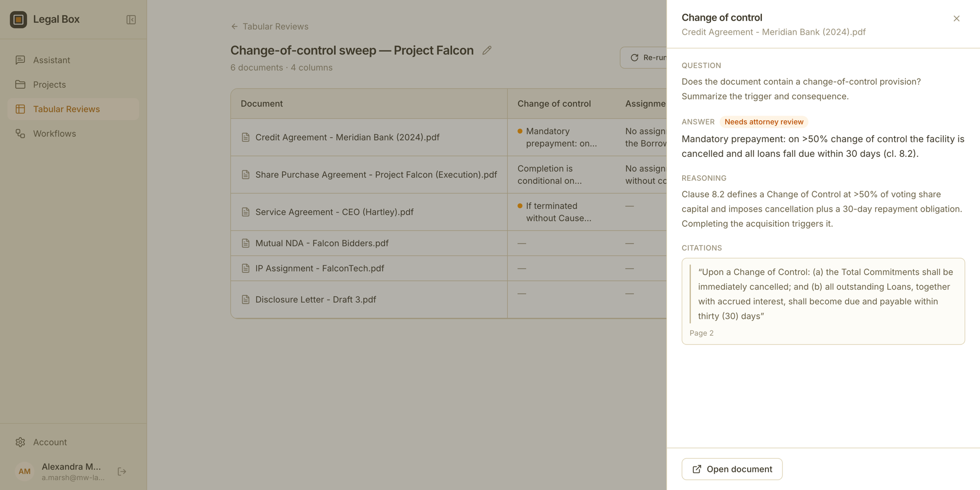
Task: Select Mutual NDA - Falcon Bidders.pdf
Action: pyautogui.click(x=322, y=243)
